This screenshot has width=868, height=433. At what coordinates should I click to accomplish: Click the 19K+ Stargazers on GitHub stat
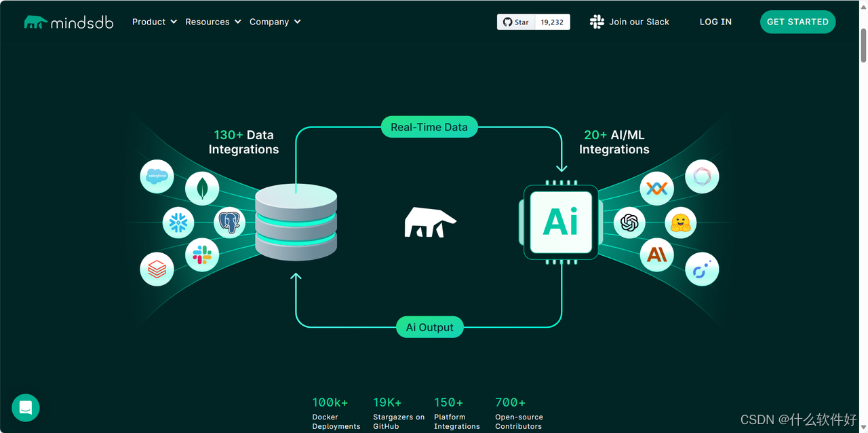point(399,413)
